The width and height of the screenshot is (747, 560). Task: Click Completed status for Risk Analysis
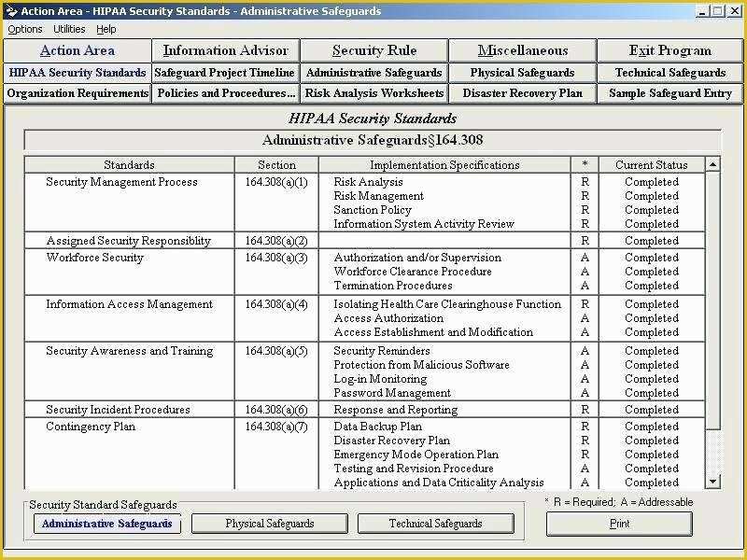[651, 182]
